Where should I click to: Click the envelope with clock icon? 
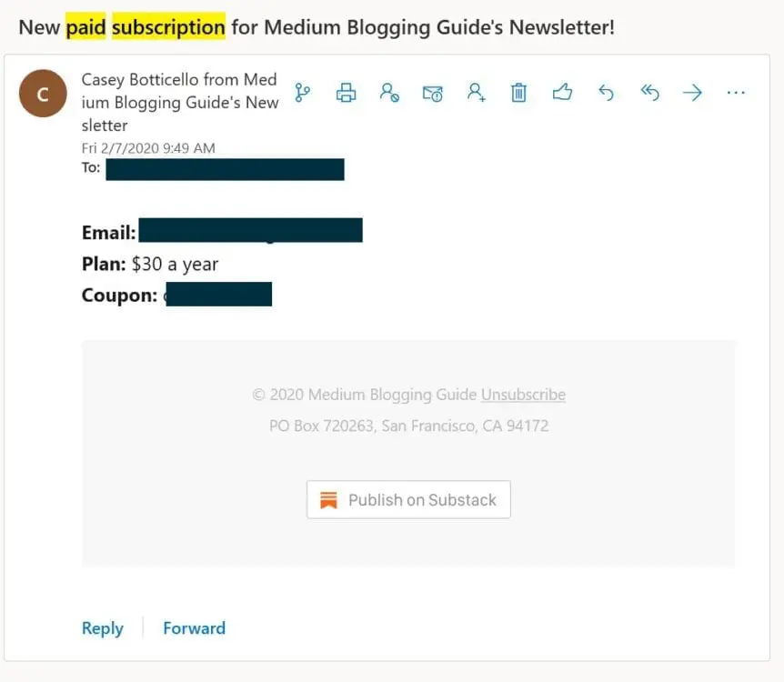pos(433,93)
